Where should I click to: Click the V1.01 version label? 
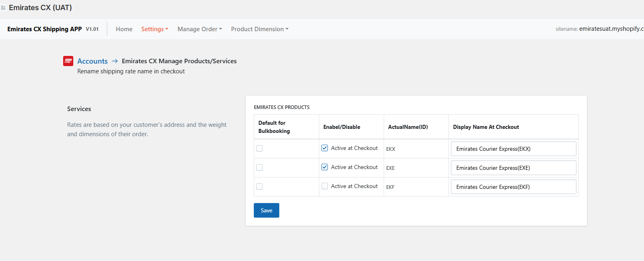[92, 29]
